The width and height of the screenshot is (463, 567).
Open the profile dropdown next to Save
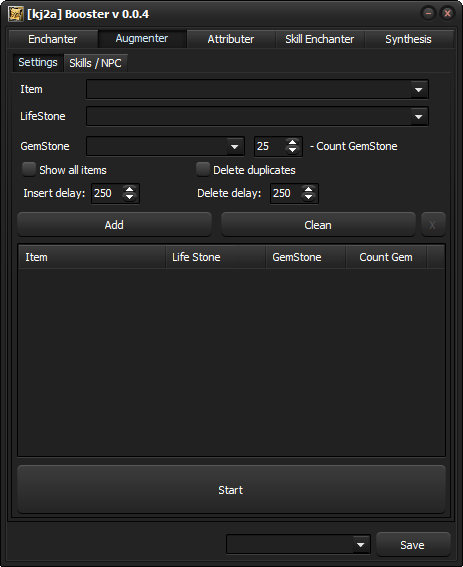click(x=298, y=545)
